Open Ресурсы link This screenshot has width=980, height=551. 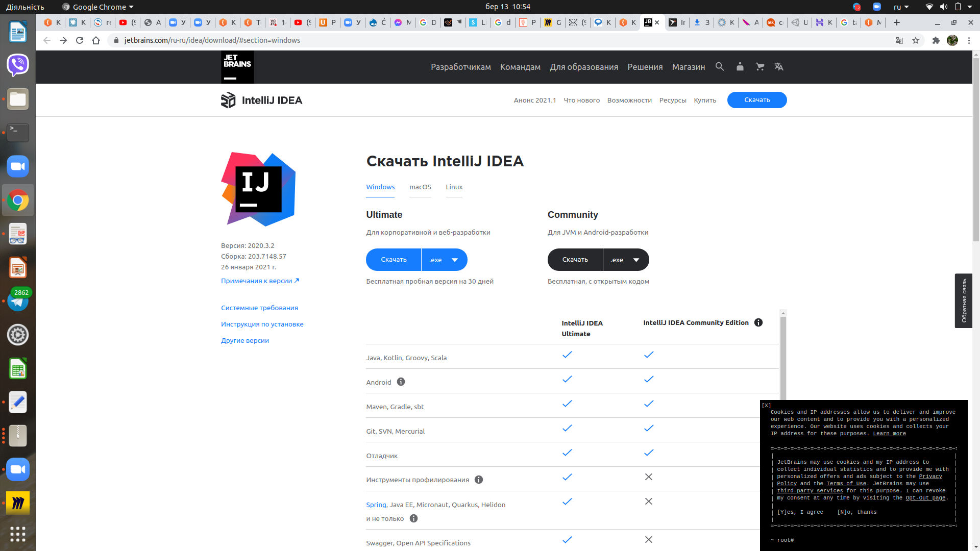(673, 100)
